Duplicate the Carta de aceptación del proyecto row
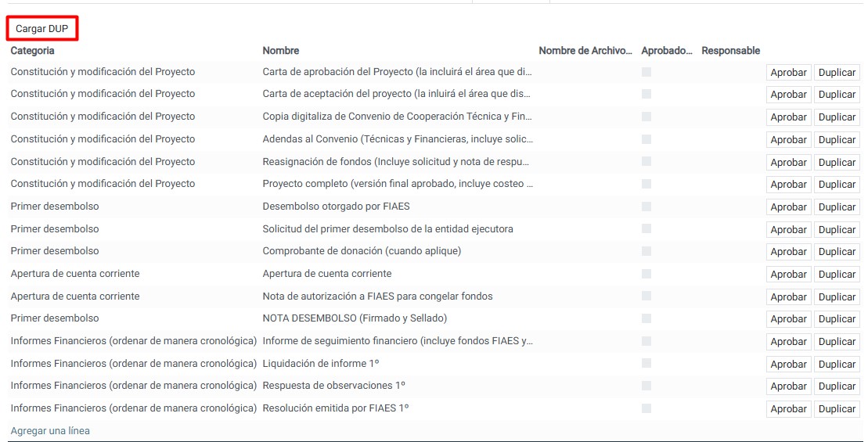The image size is (868, 442). point(837,95)
